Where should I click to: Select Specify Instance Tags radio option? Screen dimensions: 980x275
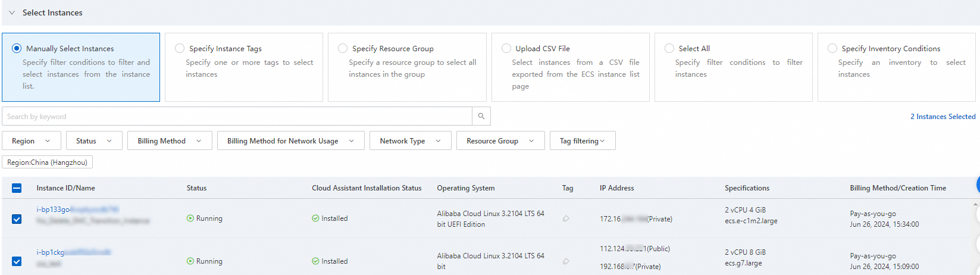pos(180,48)
